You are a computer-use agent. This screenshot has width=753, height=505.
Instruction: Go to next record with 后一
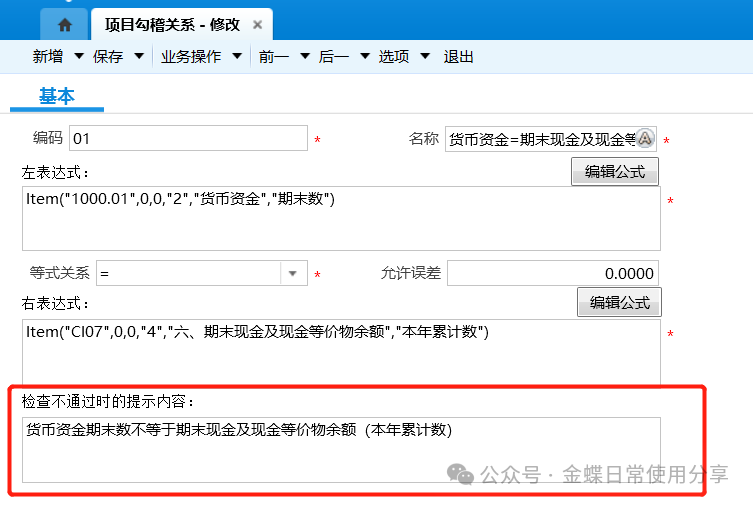coord(333,57)
